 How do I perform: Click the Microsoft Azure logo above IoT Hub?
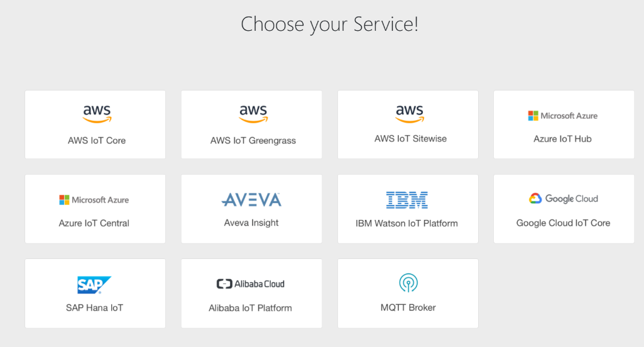(x=563, y=116)
